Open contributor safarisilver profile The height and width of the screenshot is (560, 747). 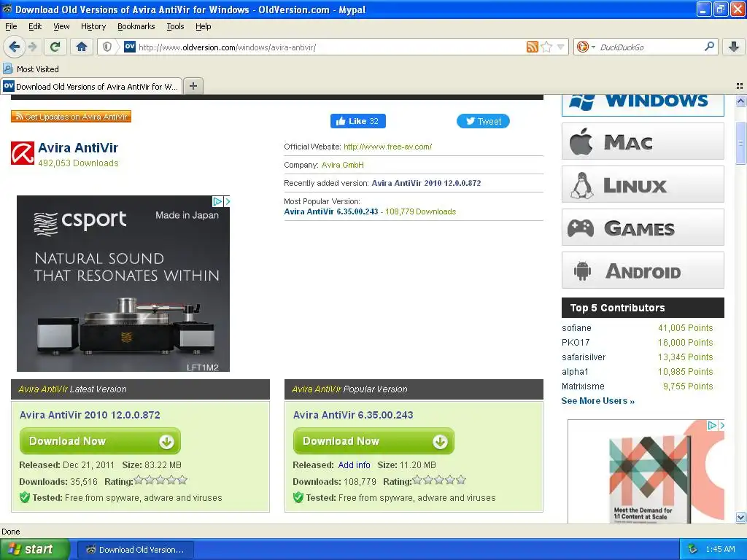pyautogui.click(x=584, y=357)
